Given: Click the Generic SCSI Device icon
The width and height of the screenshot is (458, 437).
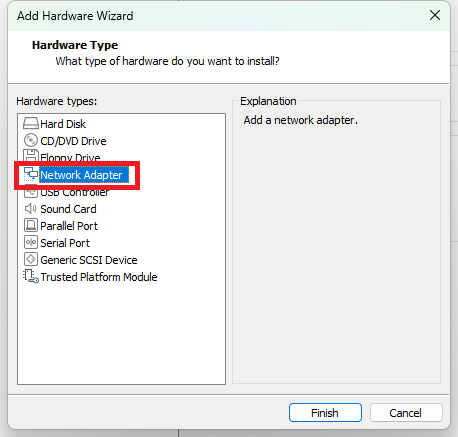Looking at the screenshot, I should click(x=31, y=259).
